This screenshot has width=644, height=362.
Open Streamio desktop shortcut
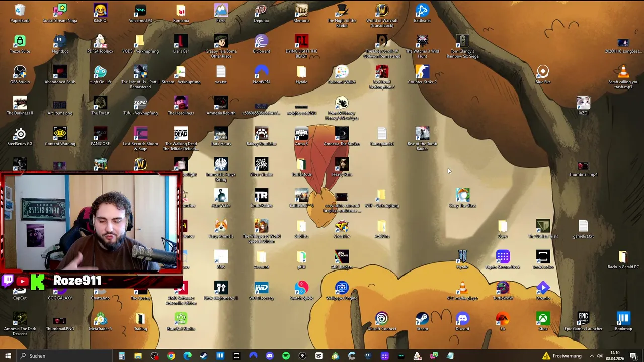click(543, 290)
